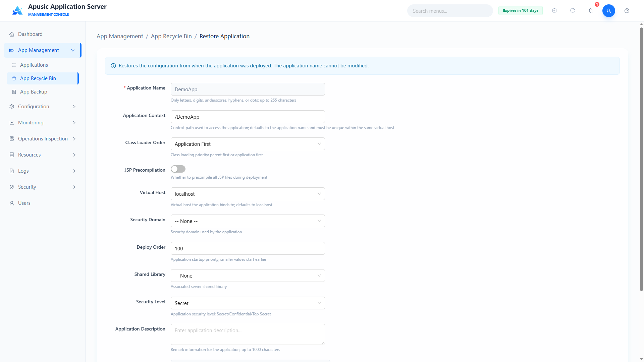The height and width of the screenshot is (362, 644).
Task: Click the Security shield sidebar icon
Action: [12, 187]
